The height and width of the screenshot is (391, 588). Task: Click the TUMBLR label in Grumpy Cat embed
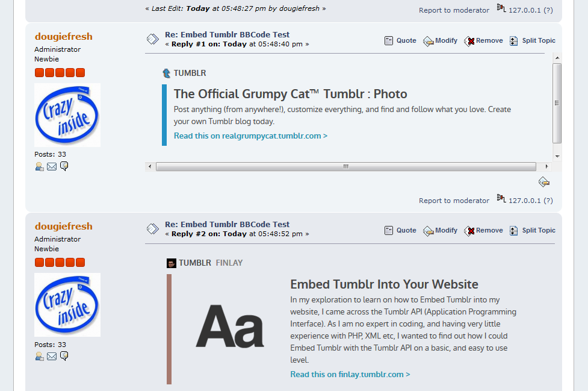[190, 73]
